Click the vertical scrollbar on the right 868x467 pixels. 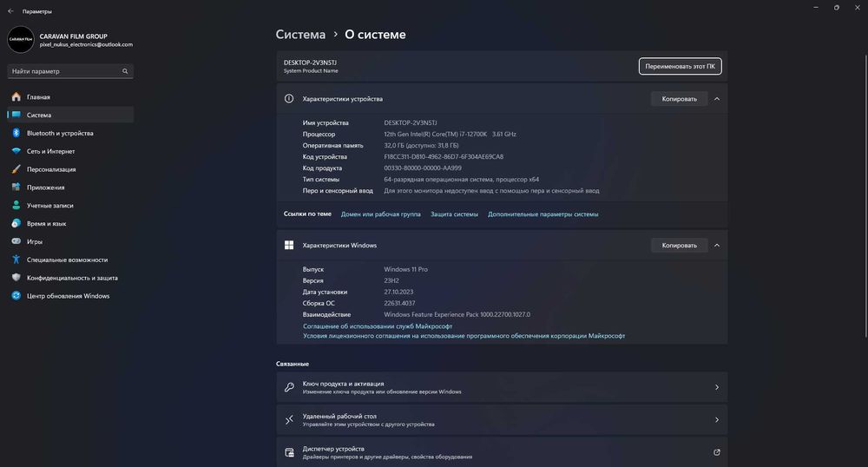click(x=865, y=196)
